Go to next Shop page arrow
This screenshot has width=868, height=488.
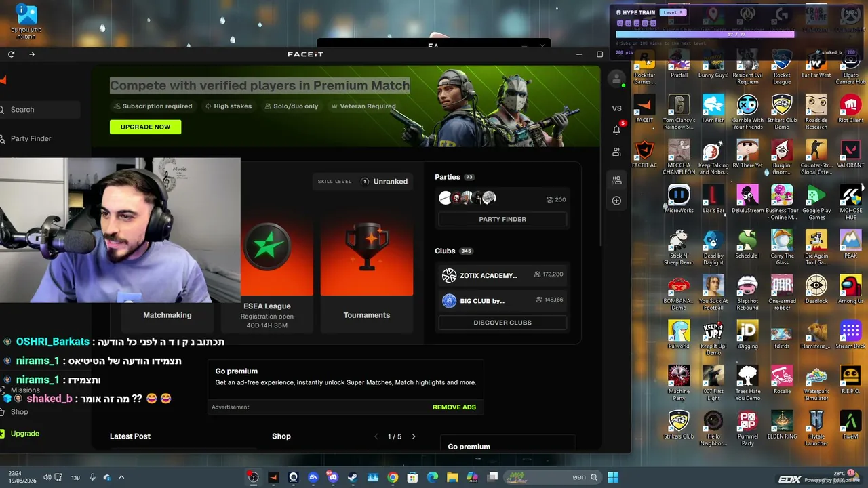(x=414, y=436)
